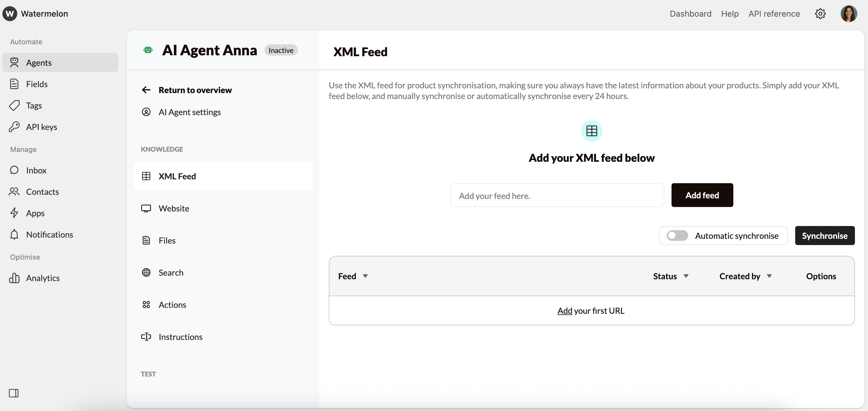Click the feed URL input field

[556, 195]
